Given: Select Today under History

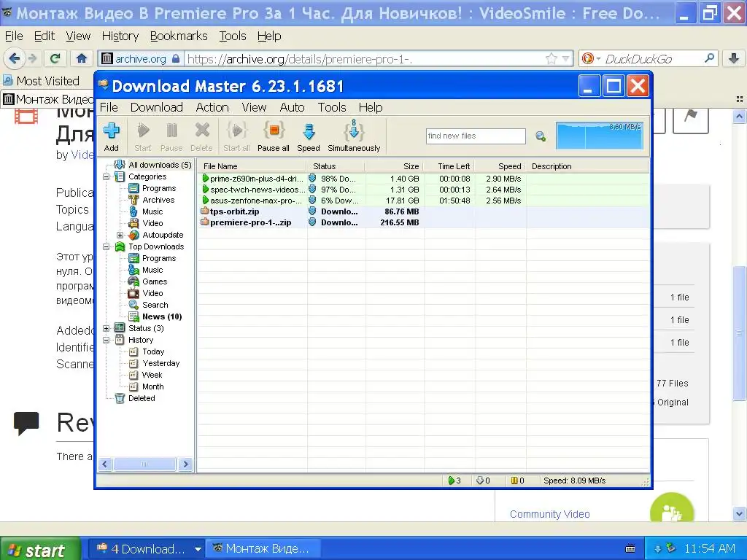Looking at the screenshot, I should pos(153,351).
